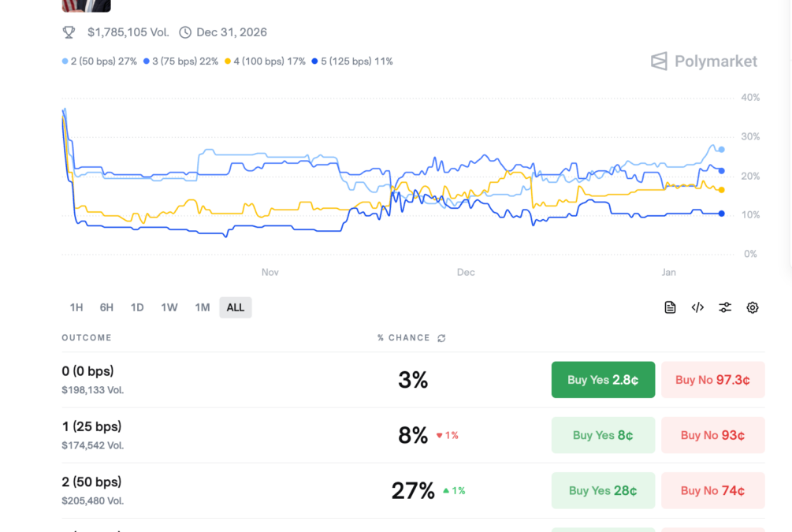The image size is (792, 532).
Task: Buy Yes at 2.8¢ for 0 bps
Action: pos(603,380)
